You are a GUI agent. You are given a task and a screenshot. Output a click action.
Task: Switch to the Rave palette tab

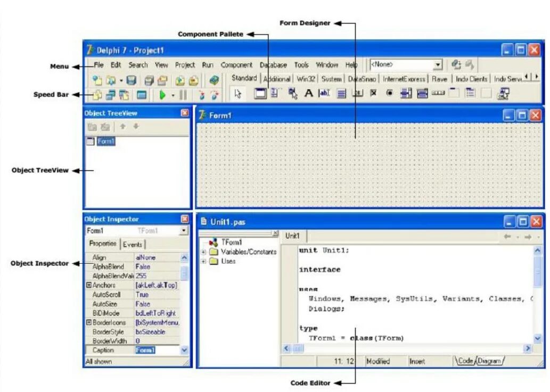pyautogui.click(x=439, y=79)
